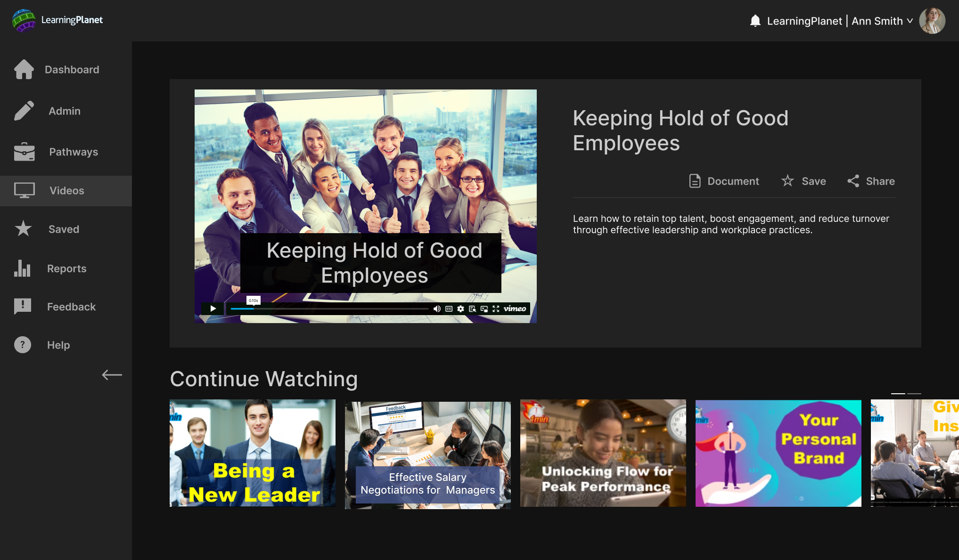Open transcript search icon in player

pos(472,308)
